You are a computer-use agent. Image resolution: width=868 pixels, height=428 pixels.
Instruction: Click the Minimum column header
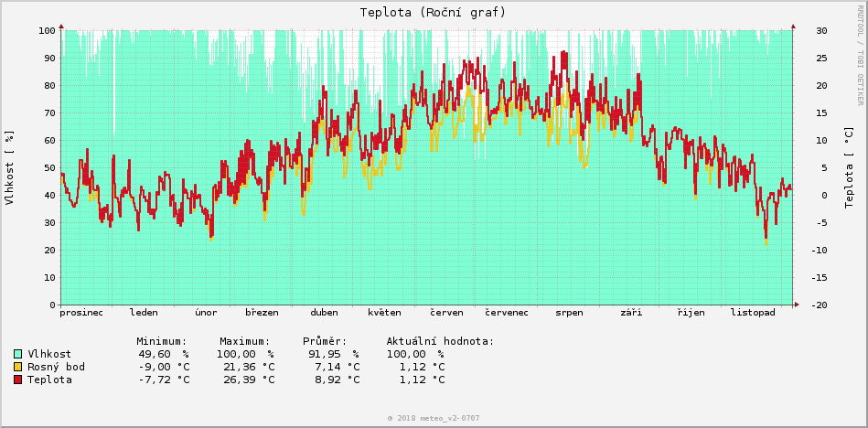click(x=161, y=341)
